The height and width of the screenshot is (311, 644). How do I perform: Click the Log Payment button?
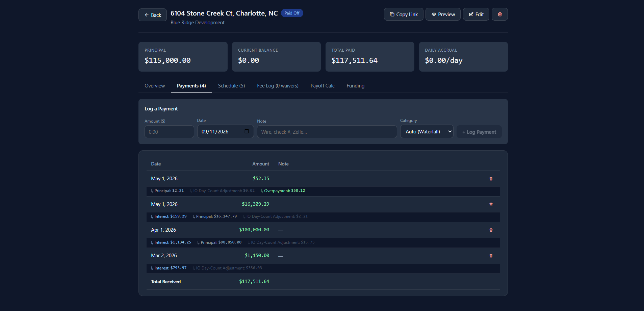(x=479, y=132)
